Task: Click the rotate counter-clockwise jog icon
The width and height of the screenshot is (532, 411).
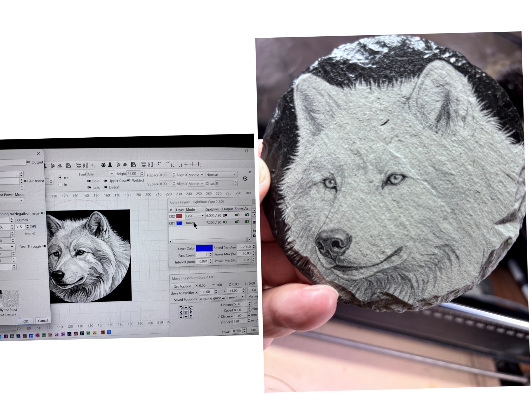Action: 181,308
